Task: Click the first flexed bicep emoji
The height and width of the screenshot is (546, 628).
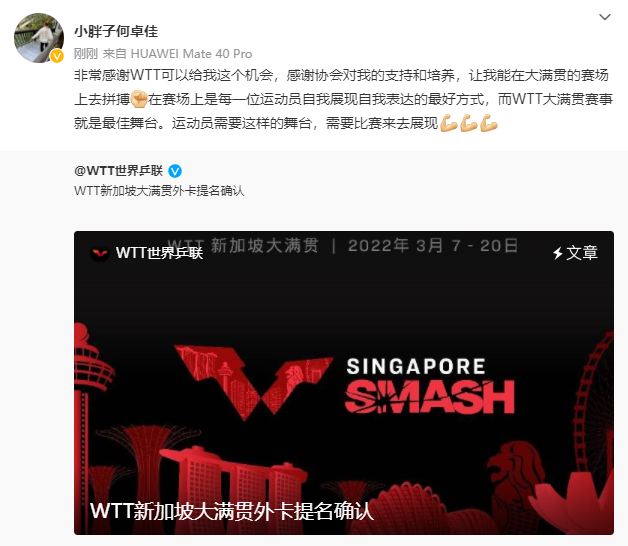Action: (x=449, y=123)
